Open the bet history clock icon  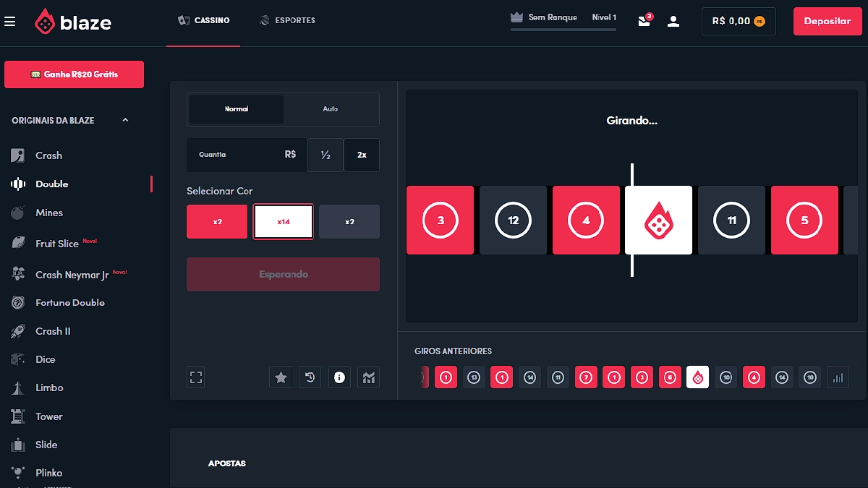[x=310, y=377]
